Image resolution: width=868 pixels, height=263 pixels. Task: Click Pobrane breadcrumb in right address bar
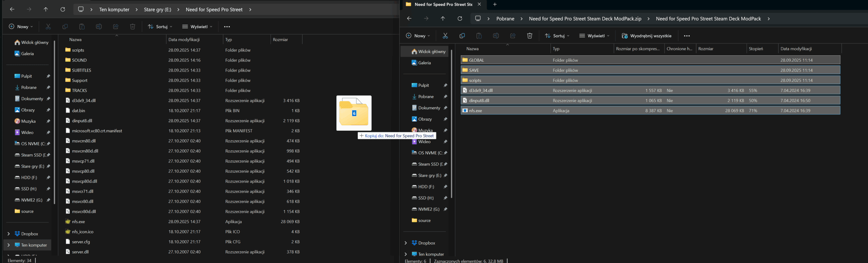coord(505,19)
